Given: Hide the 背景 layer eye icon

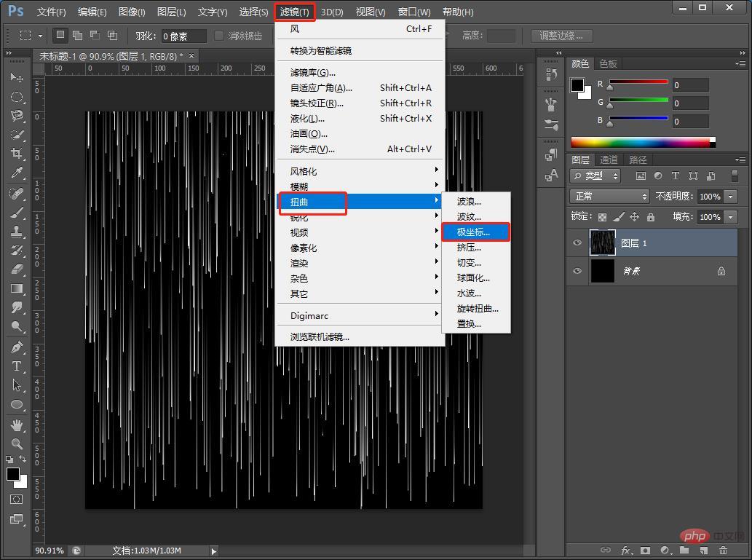Looking at the screenshot, I should 577,271.
